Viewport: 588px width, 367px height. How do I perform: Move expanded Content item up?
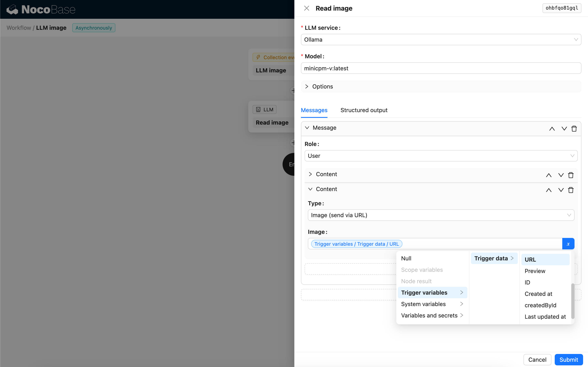[548, 190]
